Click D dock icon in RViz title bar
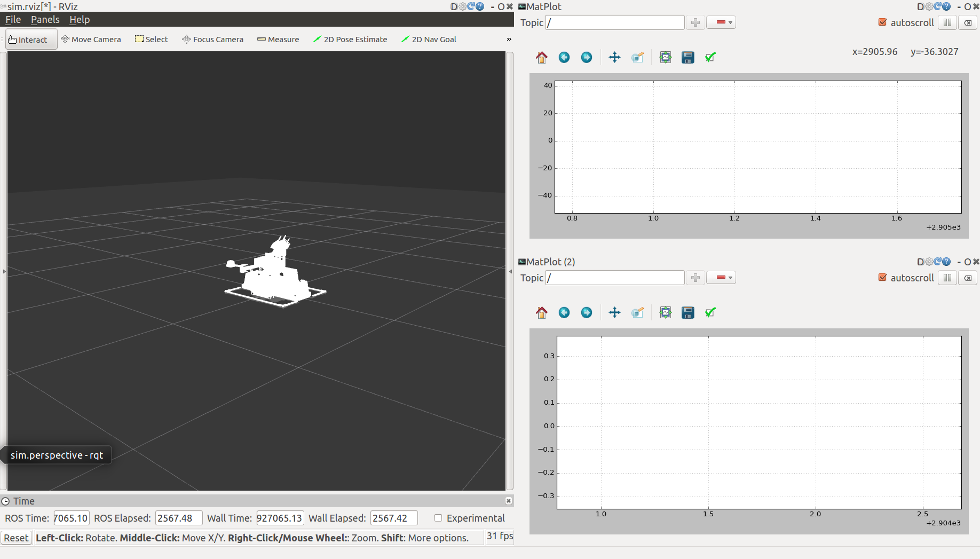Screen dimensions: 980x559 click(x=454, y=6)
